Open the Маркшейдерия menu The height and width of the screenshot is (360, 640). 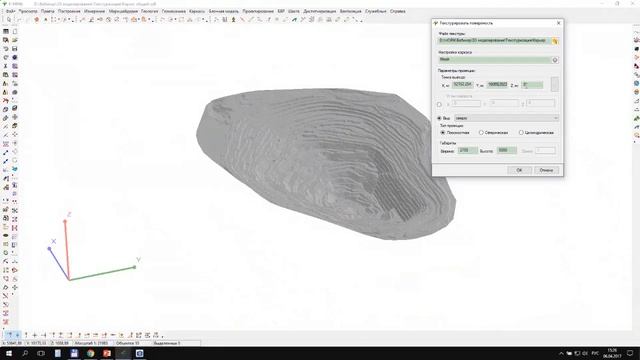tap(123, 11)
